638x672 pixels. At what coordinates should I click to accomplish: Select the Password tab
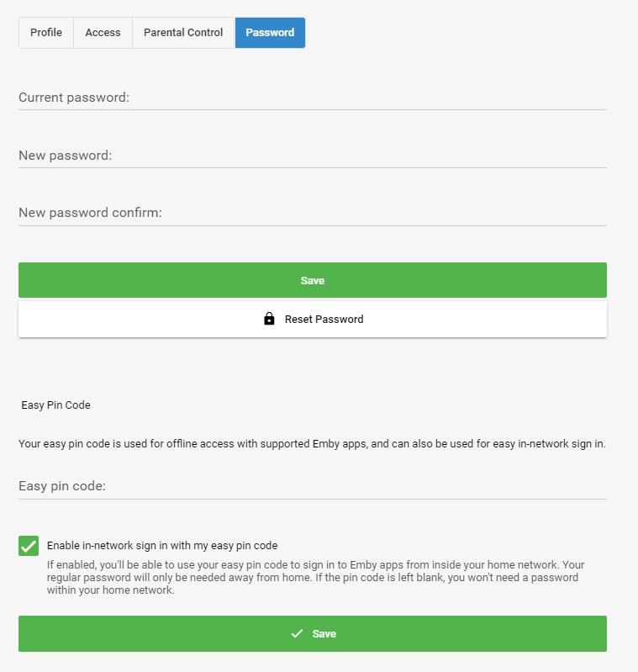(270, 33)
